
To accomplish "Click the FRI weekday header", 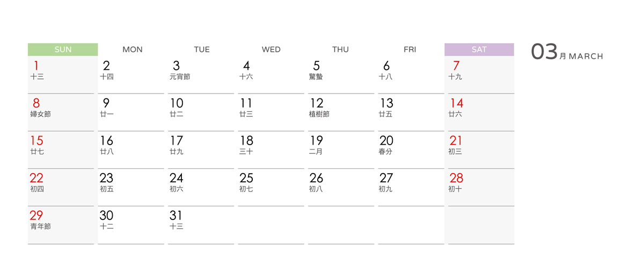I will click(x=409, y=49).
